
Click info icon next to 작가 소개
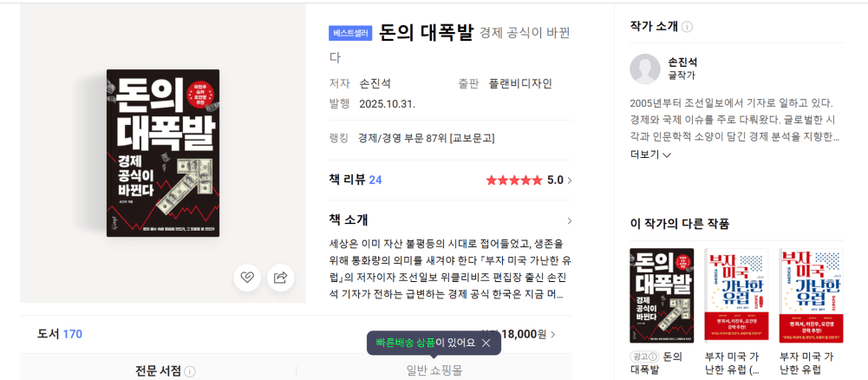click(x=688, y=27)
